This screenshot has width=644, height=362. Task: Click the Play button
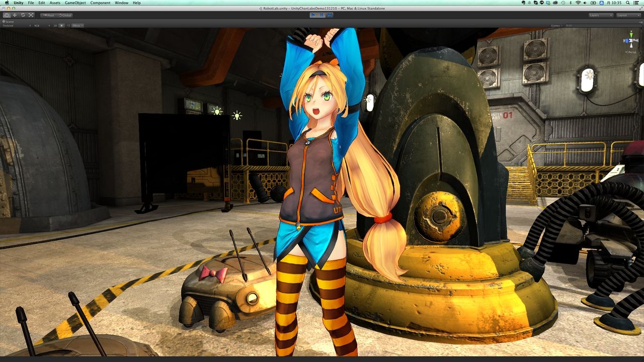pyautogui.click(x=313, y=15)
